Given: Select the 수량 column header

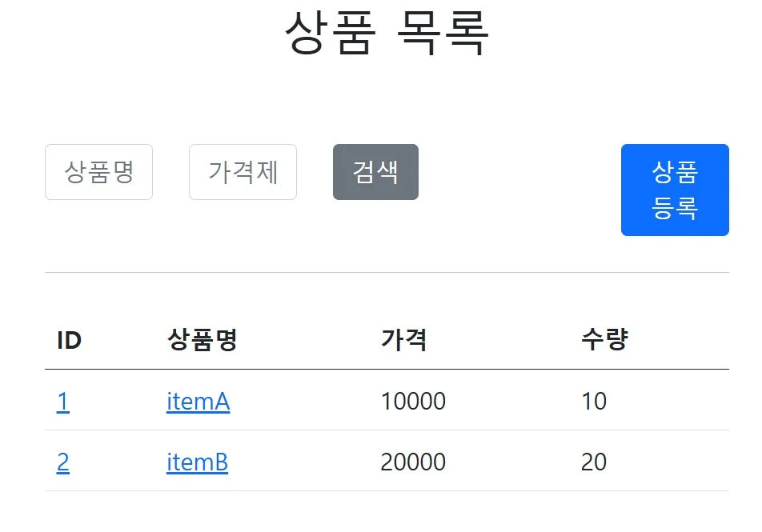Looking at the screenshot, I should click(604, 340).
